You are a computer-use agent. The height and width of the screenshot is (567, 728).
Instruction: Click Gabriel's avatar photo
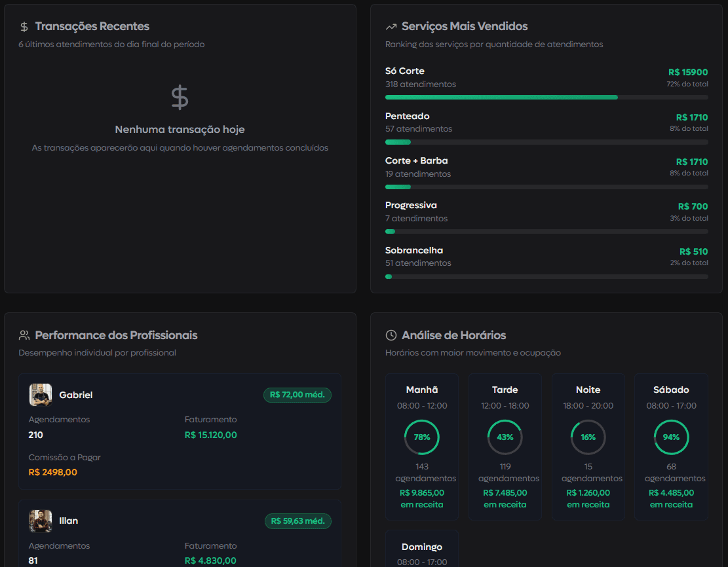point(41,395)
